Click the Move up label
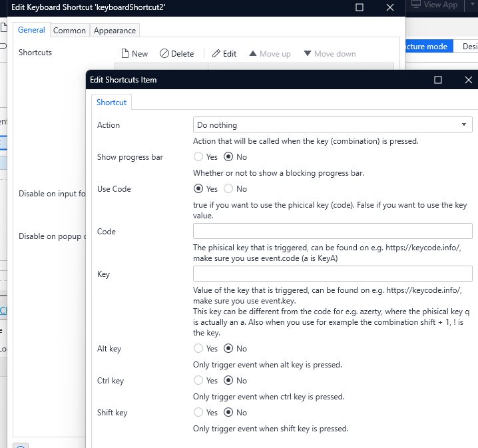478x448 pixels. (x=275, y=54)
